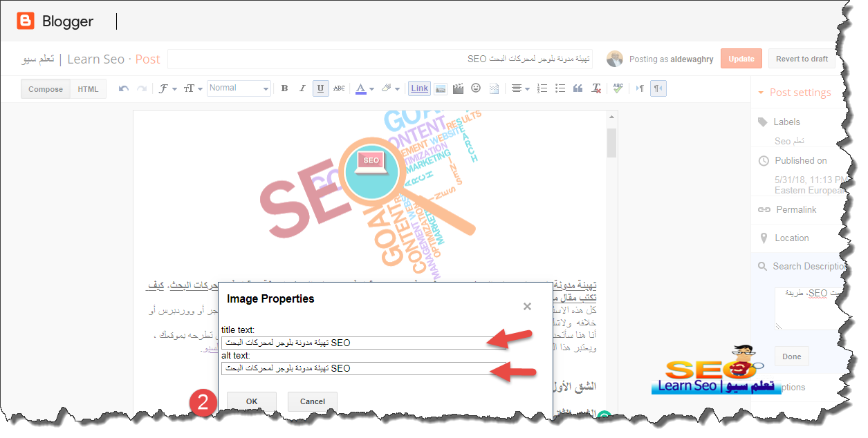Run the spell check

point(618,88)
